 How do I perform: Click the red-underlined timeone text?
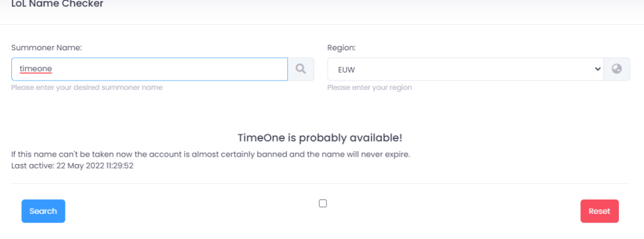point(35,69)
